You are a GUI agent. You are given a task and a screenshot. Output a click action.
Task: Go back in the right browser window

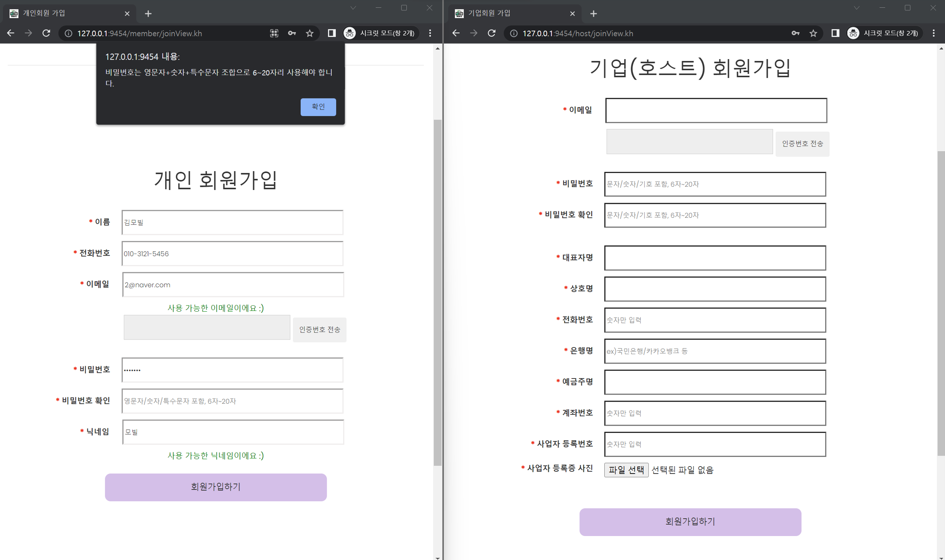pyautogui.click(x=456, y=33)
